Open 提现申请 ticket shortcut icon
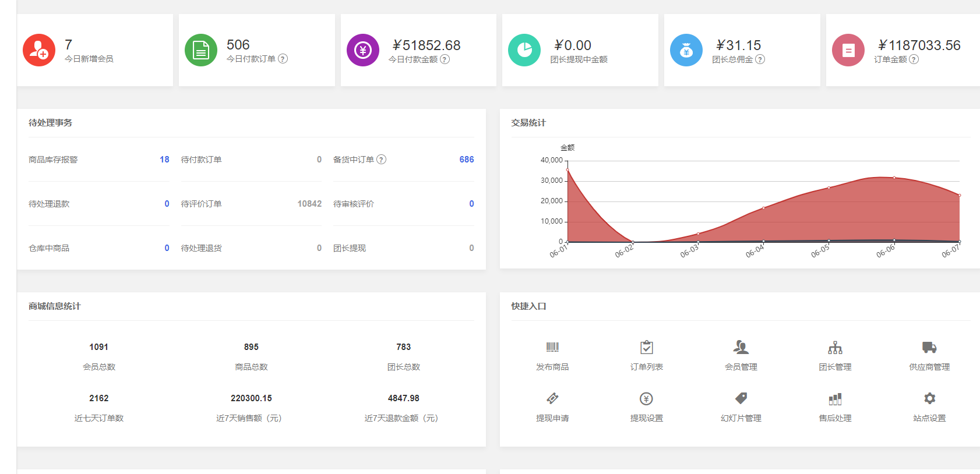 click(x=552, y=398)
